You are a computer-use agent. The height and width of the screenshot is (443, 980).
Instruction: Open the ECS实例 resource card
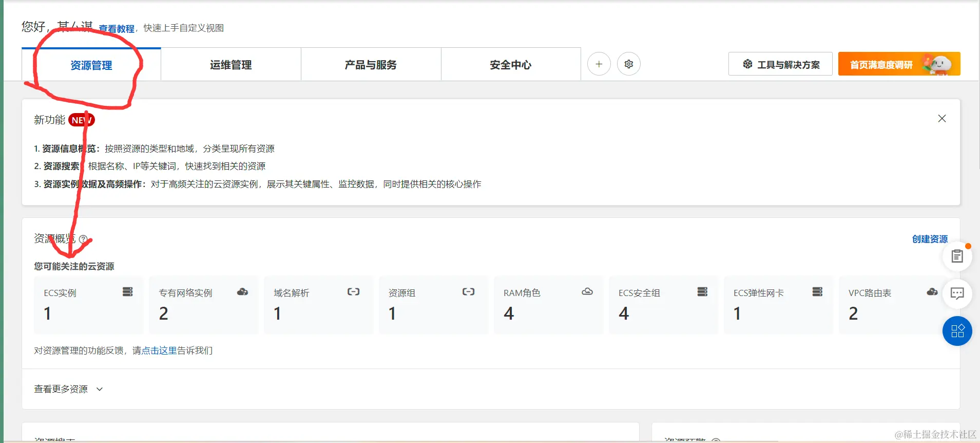[88, 305]
